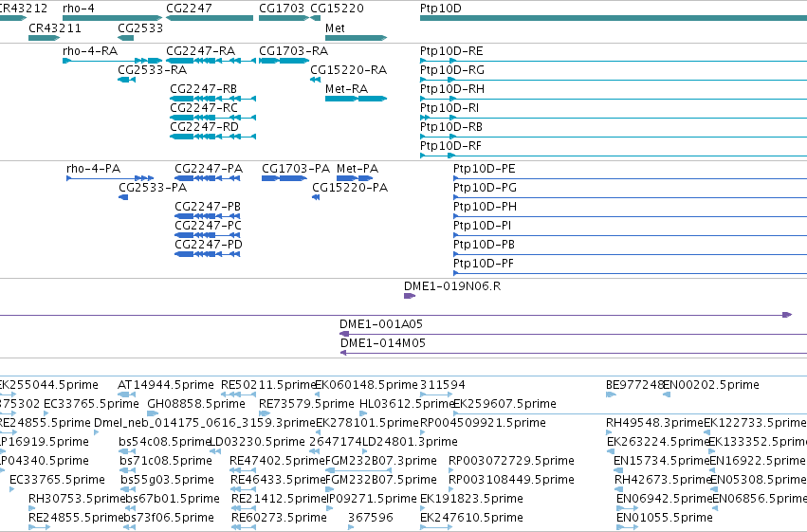The height and width of the screenshot is (532, 807).
Task: Select BAC clone DME1-001A05
Action: [574, 334]
